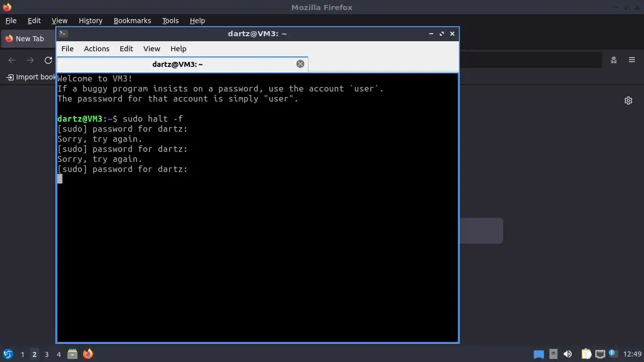
Task: Open terminal Help menu
Action: click(x=178, y=49)
